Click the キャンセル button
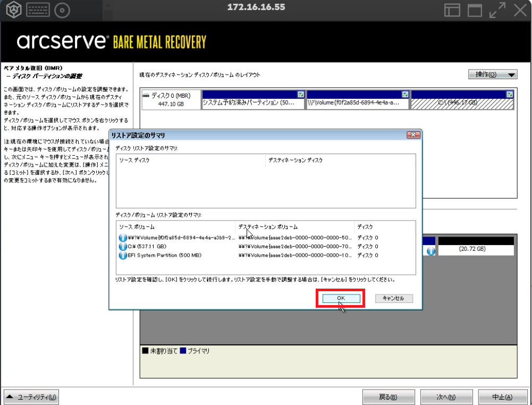This screenshot has width=532, height=405. point(393,298)
